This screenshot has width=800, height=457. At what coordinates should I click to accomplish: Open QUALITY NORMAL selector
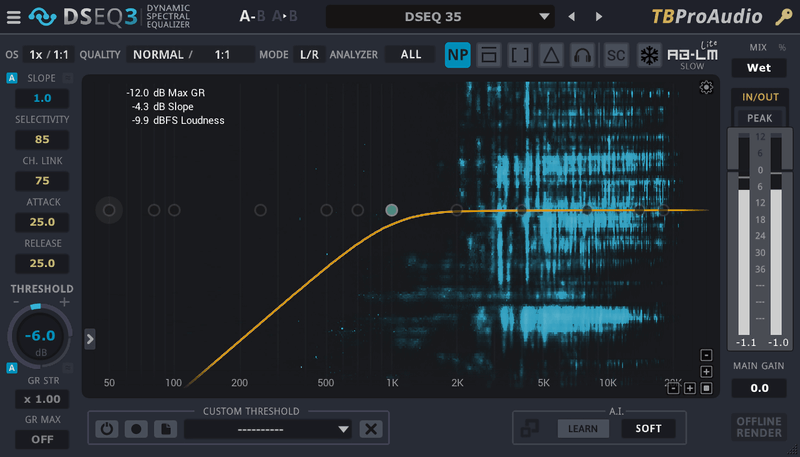point(160,55)
